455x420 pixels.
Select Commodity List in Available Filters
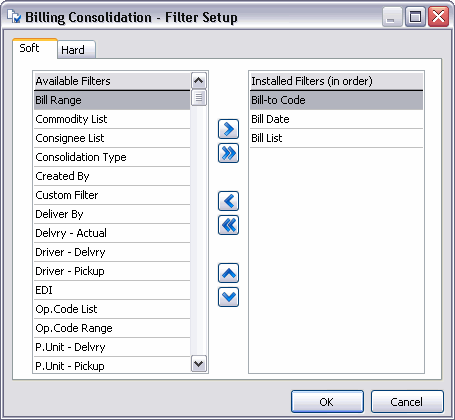pos(112,119)
